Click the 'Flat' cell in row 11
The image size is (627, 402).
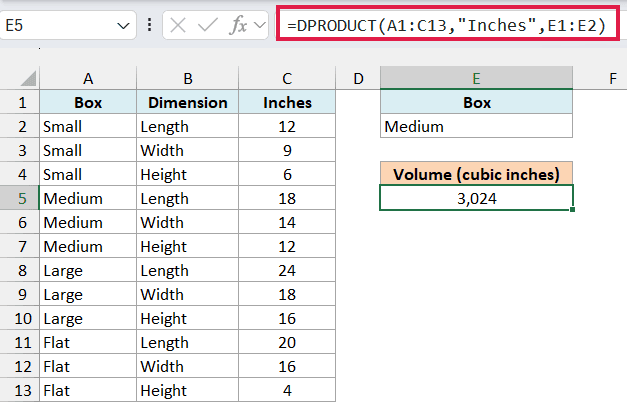(x=88, y=342)
